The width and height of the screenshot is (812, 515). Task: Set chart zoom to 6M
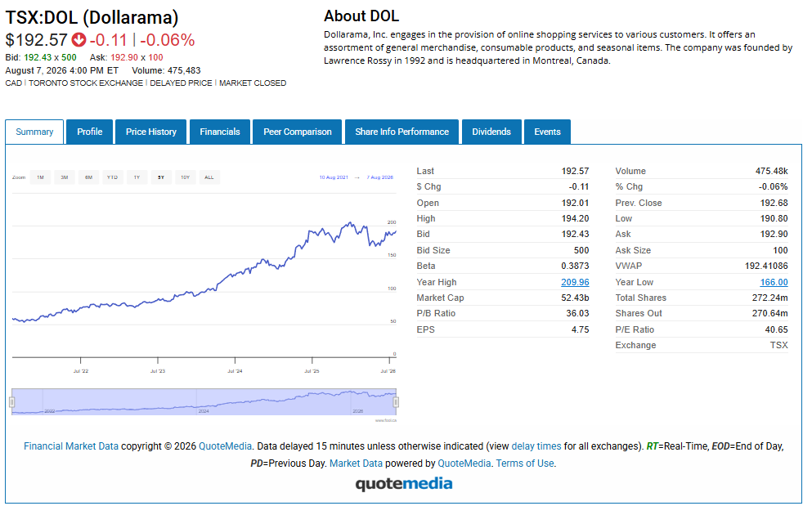(x=88, y=177)
